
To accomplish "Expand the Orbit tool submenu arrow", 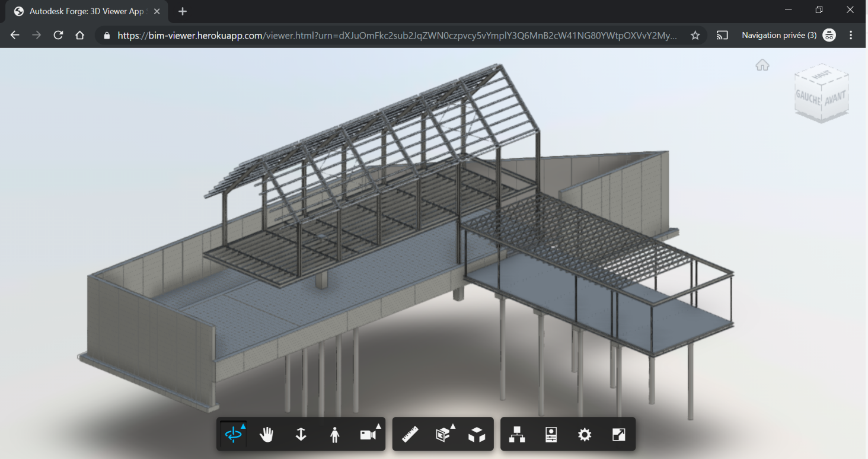I will (242, 425).
